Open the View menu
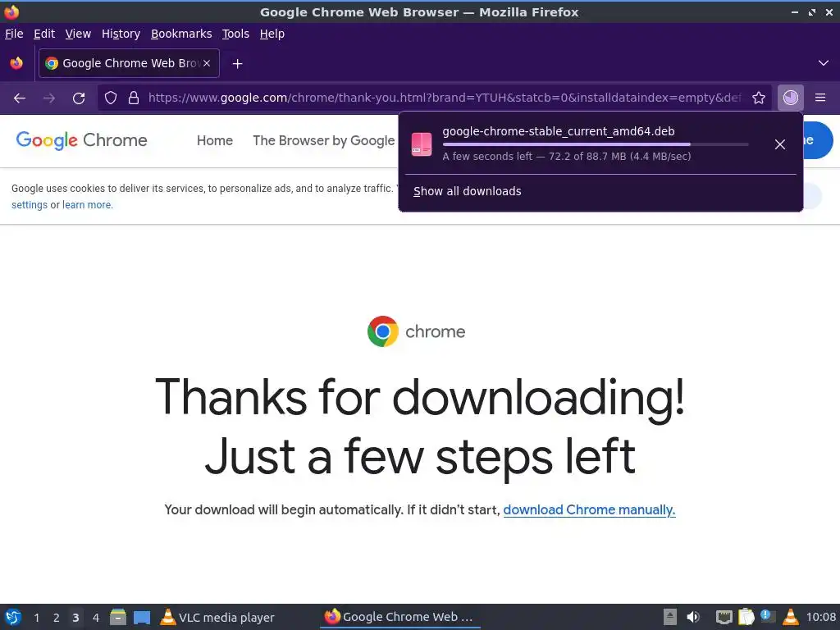This screenshot has width=840, height=630. pyautogui.click(x=78, y=34)
